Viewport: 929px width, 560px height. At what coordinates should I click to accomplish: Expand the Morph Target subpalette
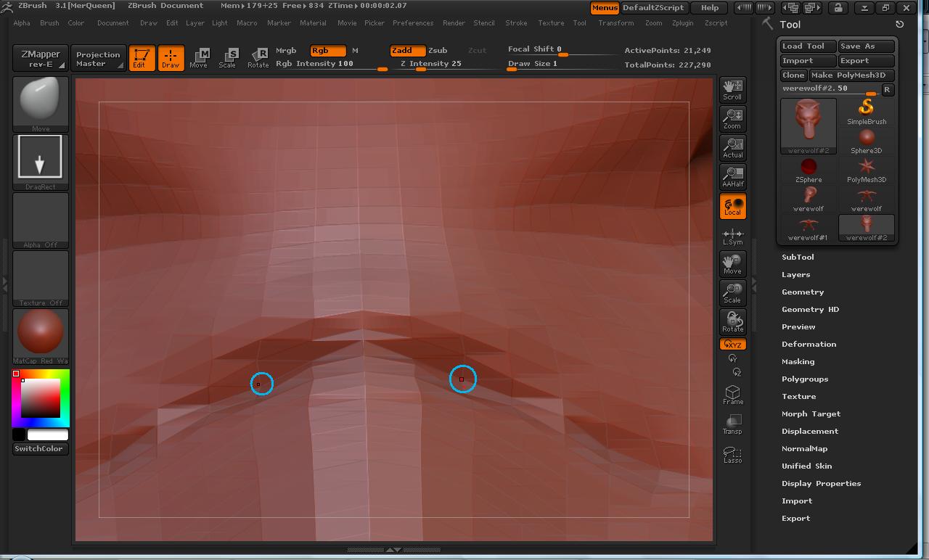(811, 413)
